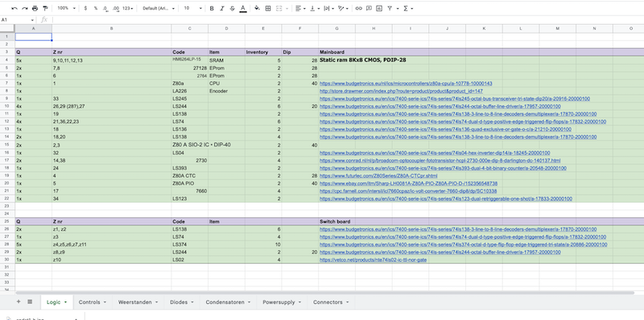This screenshot has height=320, width=644.
Task: Select the 'Mainboard' header cell
Action: click(336, 52)
